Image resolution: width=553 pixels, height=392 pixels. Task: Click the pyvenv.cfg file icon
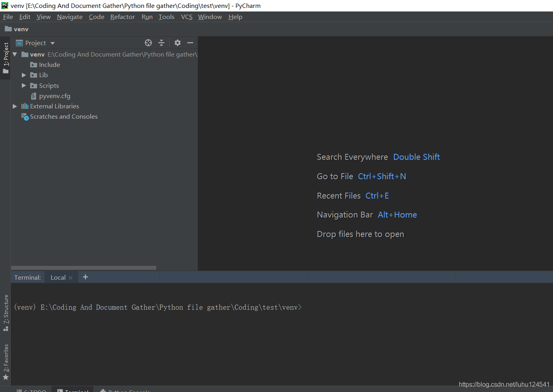click(x=34, y=96)
